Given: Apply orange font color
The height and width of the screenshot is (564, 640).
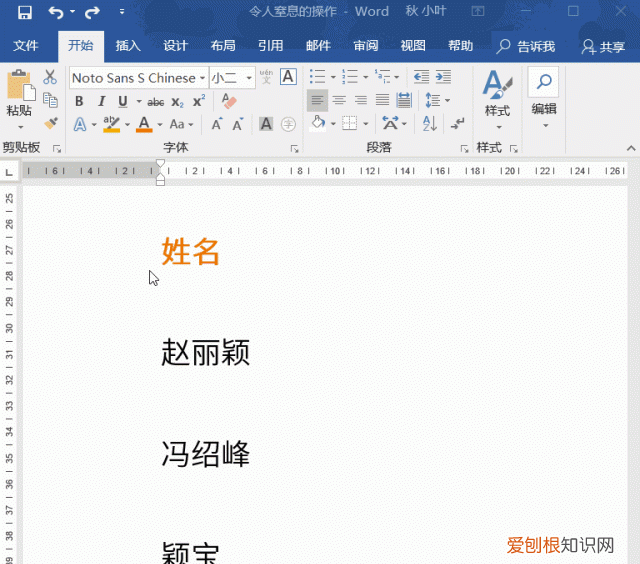Looking at the screenshot, I should pos(144,124).
